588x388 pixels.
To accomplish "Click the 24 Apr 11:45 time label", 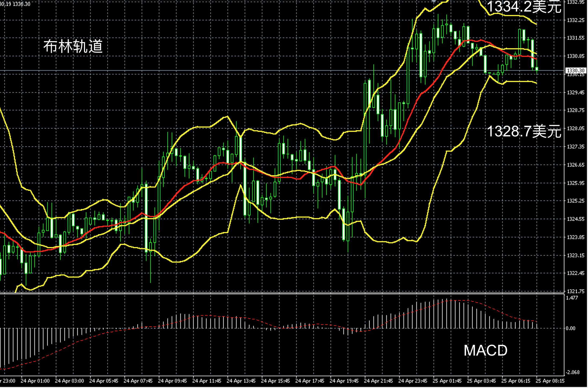I will coord(207,381).
